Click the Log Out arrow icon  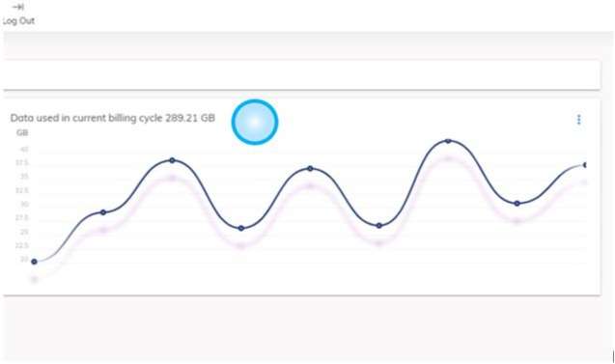[x=18, y=7]
